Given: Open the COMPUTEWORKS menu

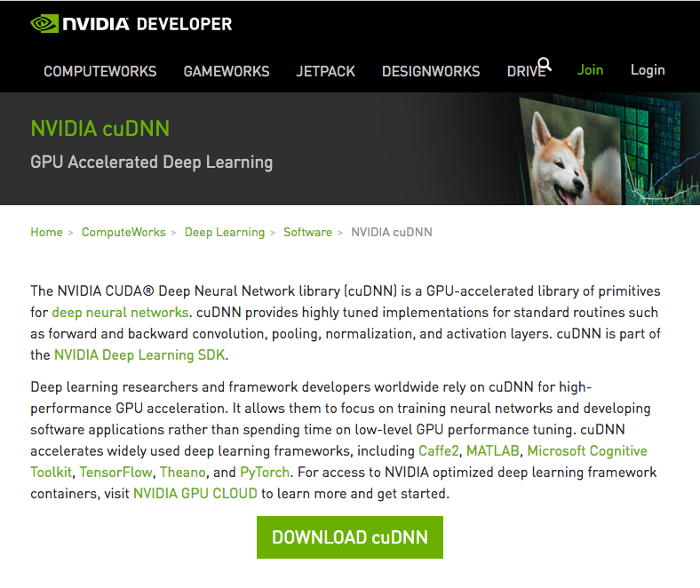Looking at the screenshot, I should pos(100,71).
